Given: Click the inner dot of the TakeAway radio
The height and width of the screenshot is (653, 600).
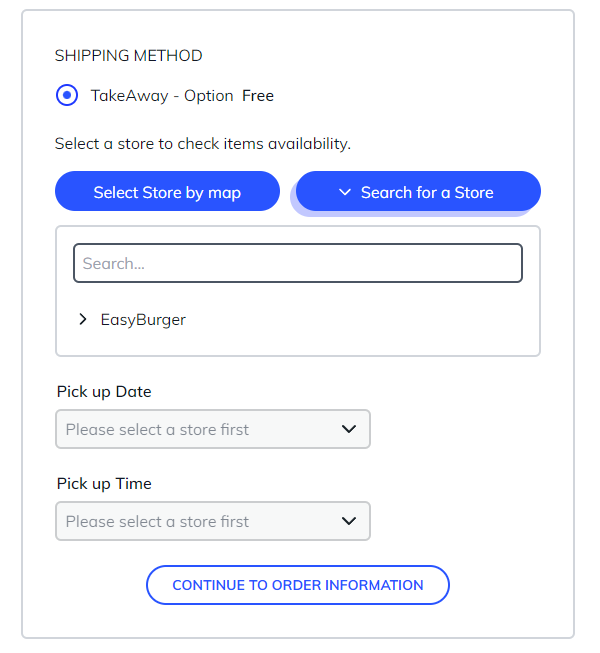Looking at the screenshot, I should click(67, 96).
